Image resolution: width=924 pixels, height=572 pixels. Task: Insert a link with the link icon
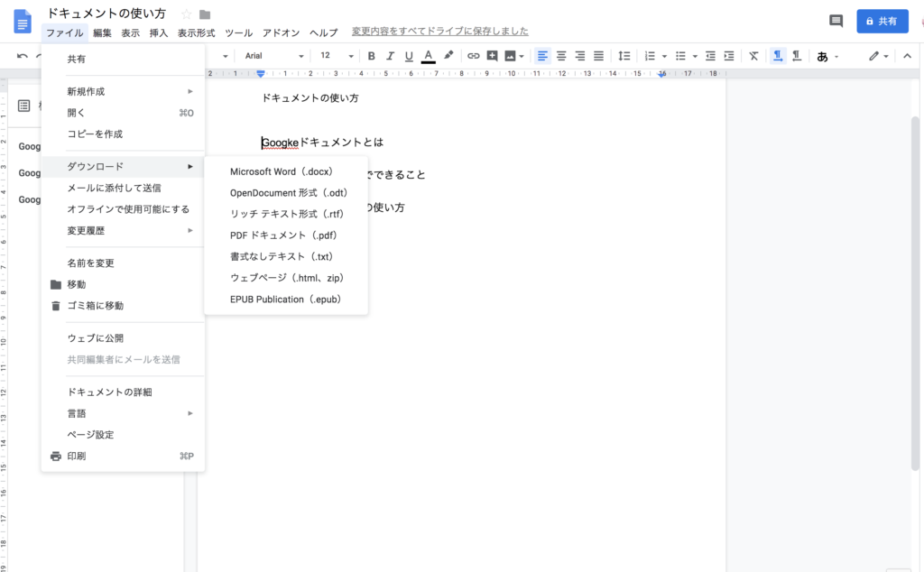coord(473,56)
